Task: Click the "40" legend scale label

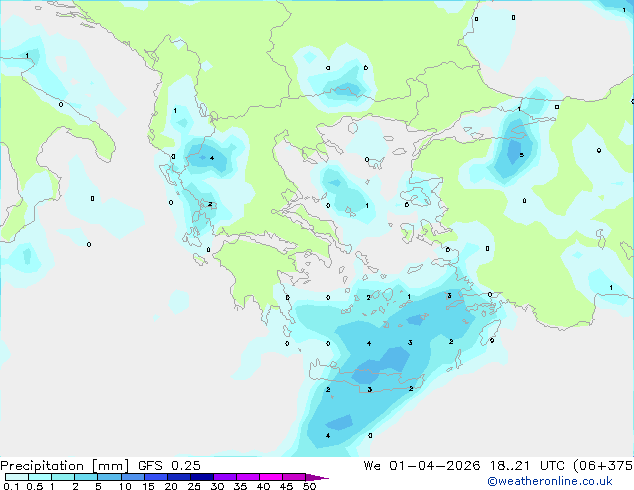Action: point(263,486)
